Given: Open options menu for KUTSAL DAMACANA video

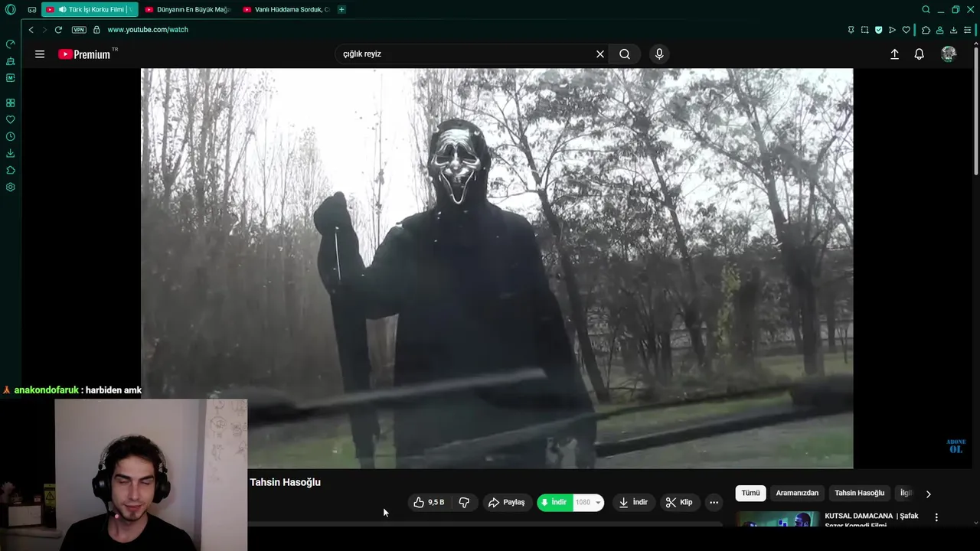Looking at the screenshot, I should (936, 517).
